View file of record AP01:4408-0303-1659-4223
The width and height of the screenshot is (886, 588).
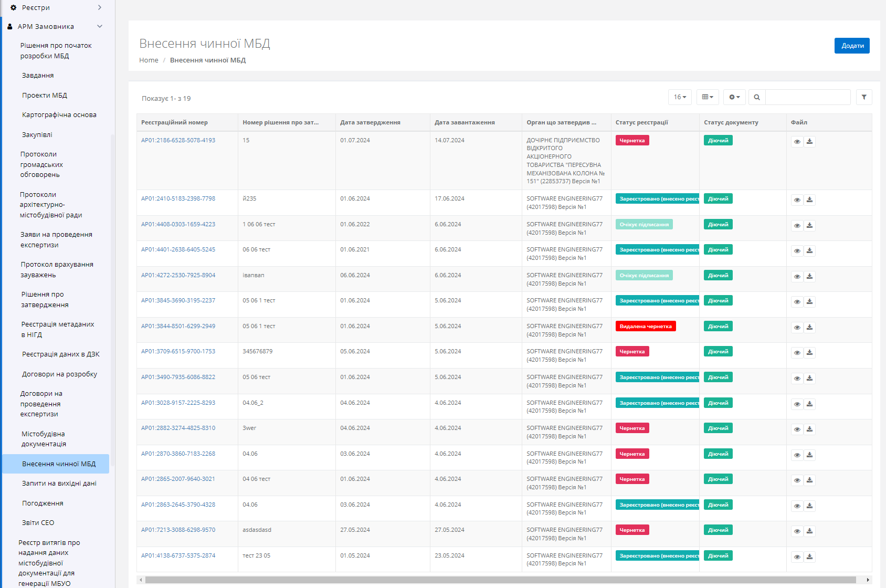(x=797, y=226)
